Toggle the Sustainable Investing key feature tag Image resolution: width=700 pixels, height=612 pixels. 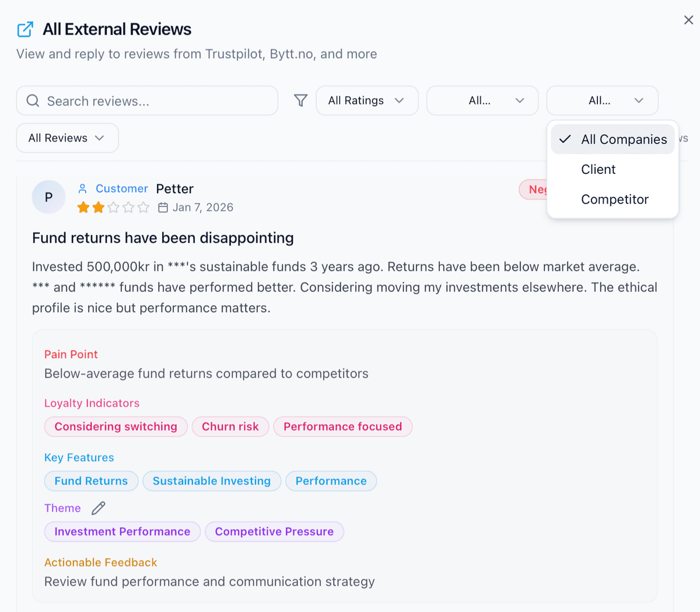212,481
